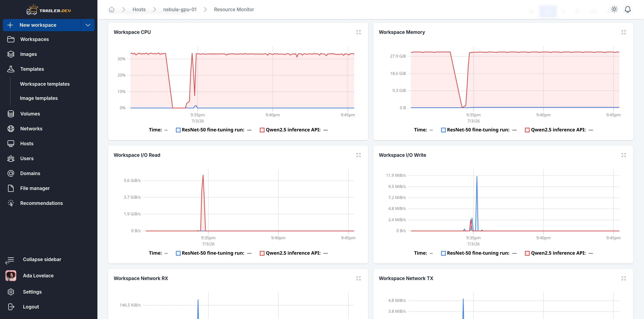Click the 27.9 GiB axis label
The width and height of the screenshot is (644, 319).
click(x=398, y=56)
